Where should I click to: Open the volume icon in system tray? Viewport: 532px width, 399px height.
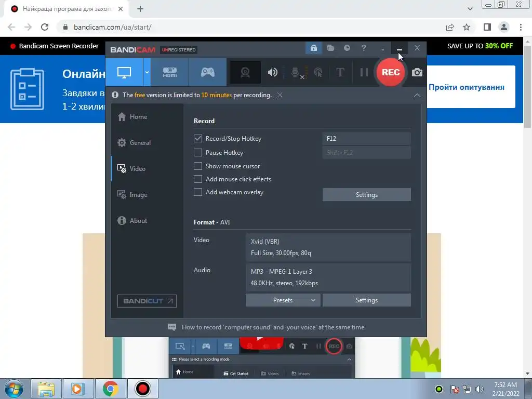click(x=480, y=389)
